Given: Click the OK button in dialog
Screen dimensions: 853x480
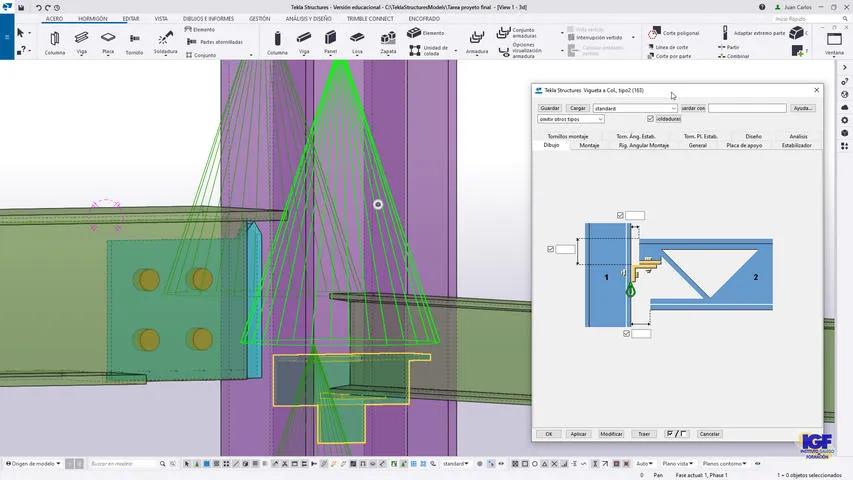Looking at the screenshot, I should pyautogui.click(x=548, y=434).
